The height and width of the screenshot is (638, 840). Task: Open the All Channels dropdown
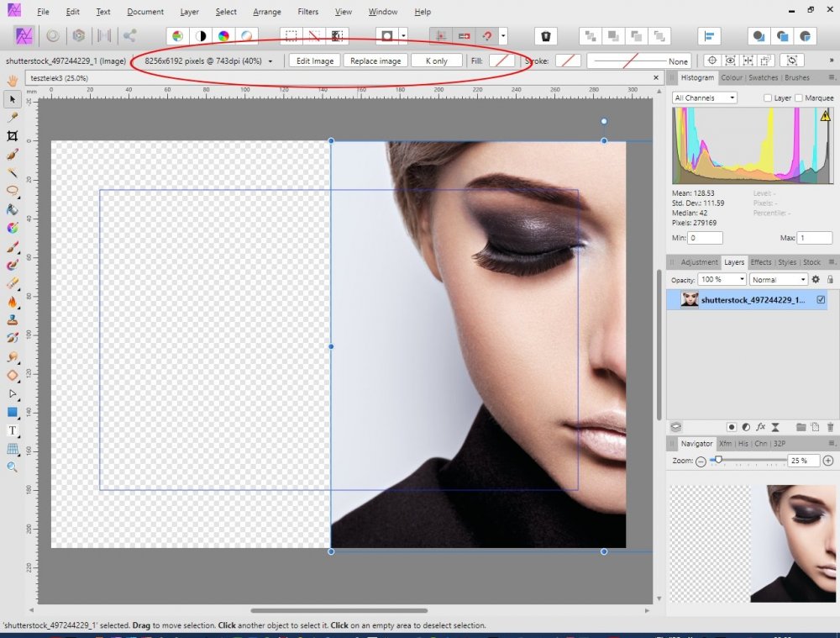tap(705, 98)
